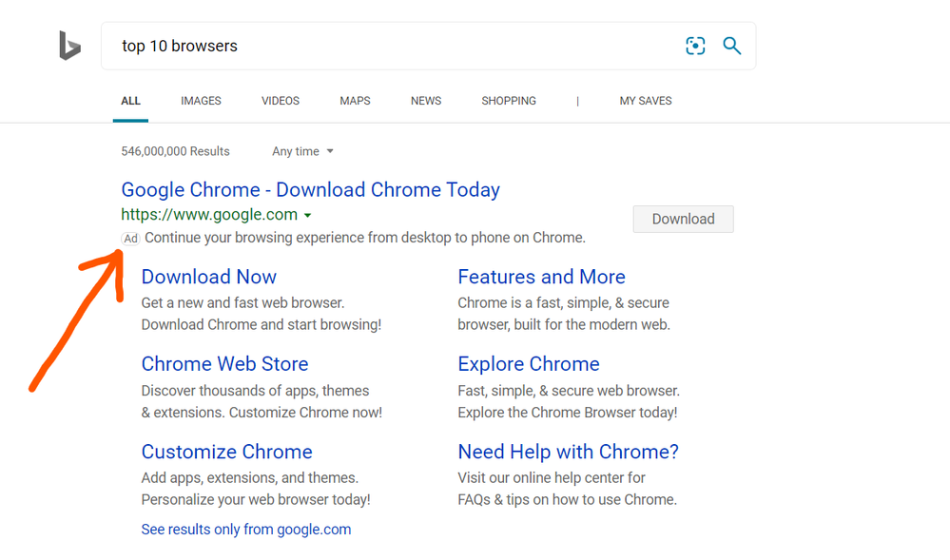
Task: Click 'Get a new and fast web browser.' text
Action: 242,302
